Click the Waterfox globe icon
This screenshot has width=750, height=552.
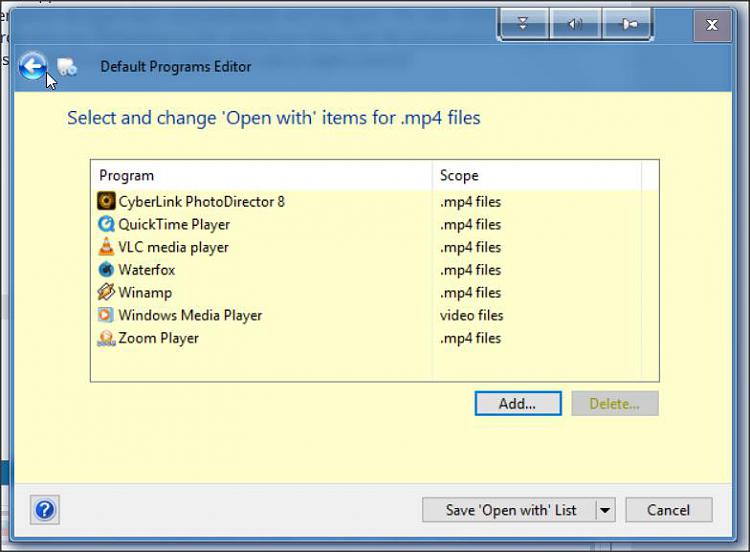106,269
